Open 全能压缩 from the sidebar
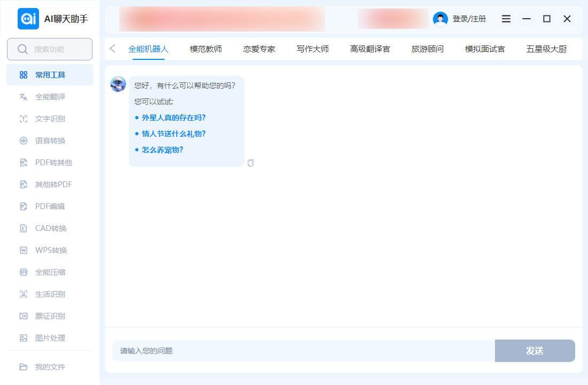The width and height of the screenshot is (588, 385). click(50, 272)
